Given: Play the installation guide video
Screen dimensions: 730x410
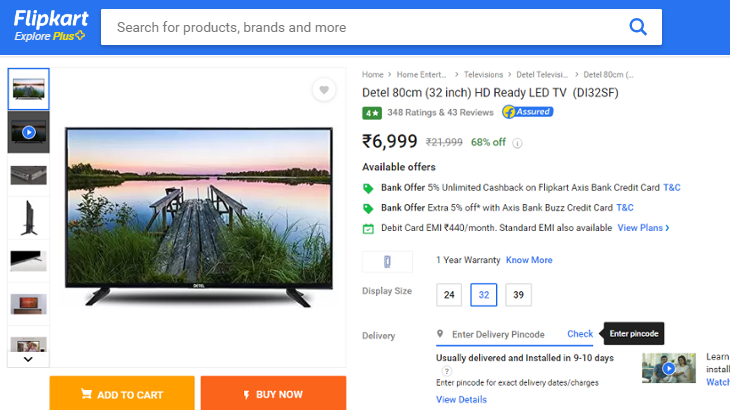Looking at the screenshot, I should tap(669, 368).
